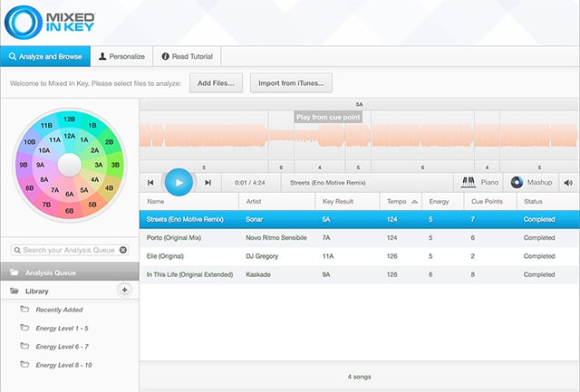Screen dimensions: 580x392
Task: Select 10B on the Camelot wheel
Action: pyautogui.click(x=30, y=142)
